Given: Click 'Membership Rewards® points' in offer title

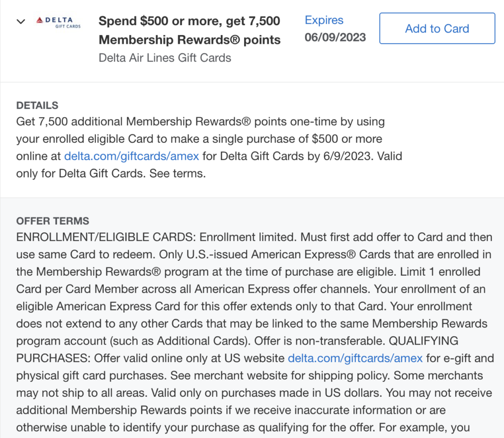Looking at the screenshot, I should (189, 40).
